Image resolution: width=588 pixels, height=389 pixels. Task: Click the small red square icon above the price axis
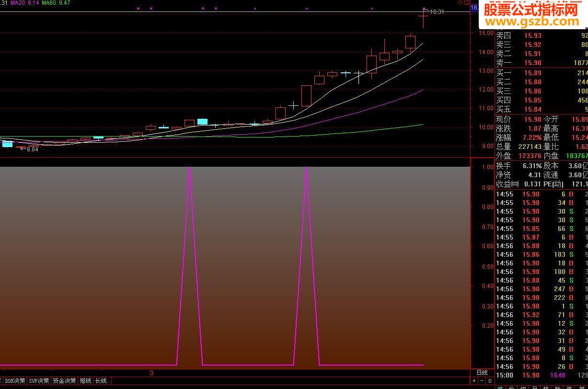click(466, 2)
